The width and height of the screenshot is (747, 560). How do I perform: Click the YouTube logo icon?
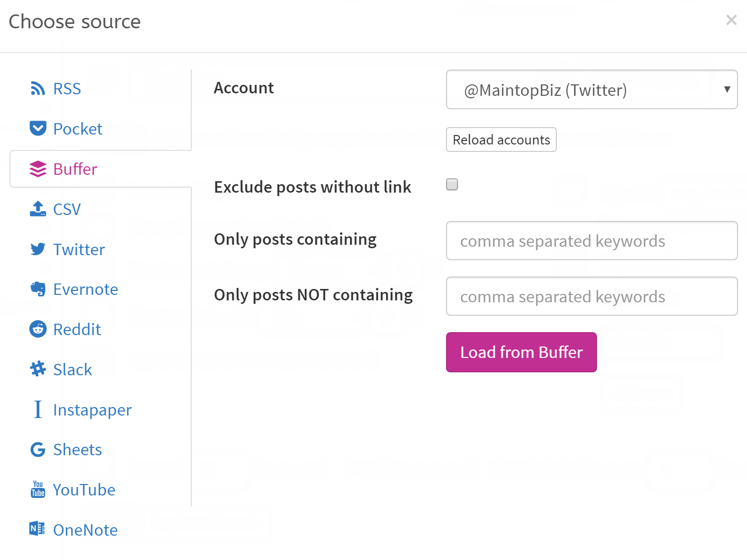(38, 490)
